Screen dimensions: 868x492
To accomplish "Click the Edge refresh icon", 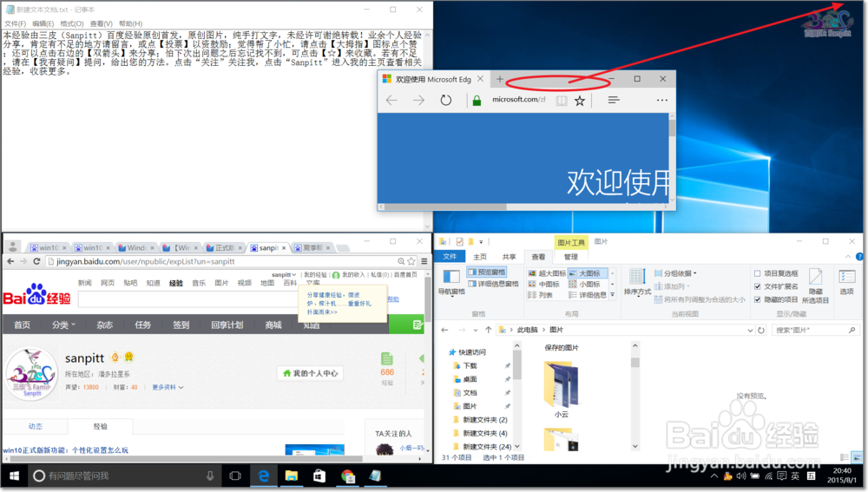I will coord(445,100).
